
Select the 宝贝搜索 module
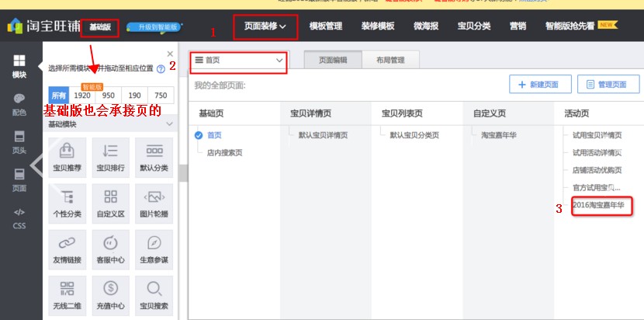(x=154, y=296)
